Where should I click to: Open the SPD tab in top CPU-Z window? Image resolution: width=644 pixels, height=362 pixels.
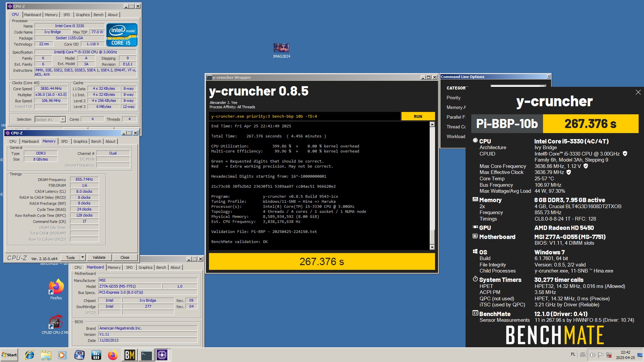pyautogui.click(x=67, y=15)
